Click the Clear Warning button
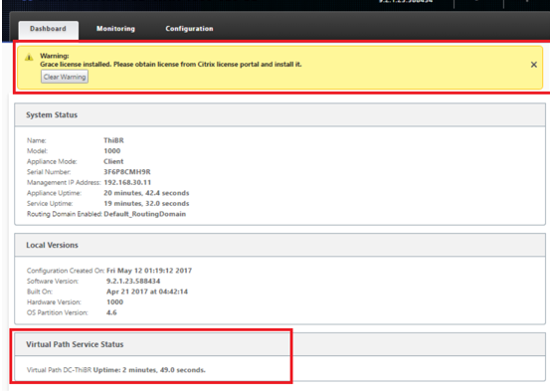The width and height of the screenshot is (550, 392). [65, 77]
